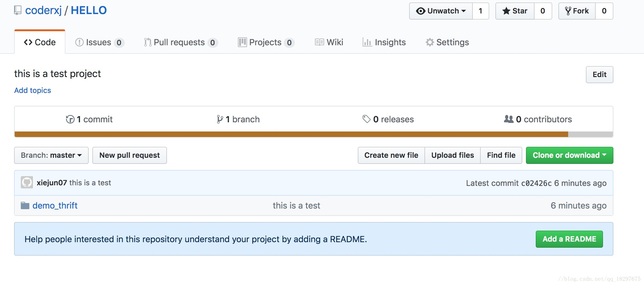This screenshot has height=285, width=644.
Task: Expand the Branch: master selector
Action: [51, 155]
